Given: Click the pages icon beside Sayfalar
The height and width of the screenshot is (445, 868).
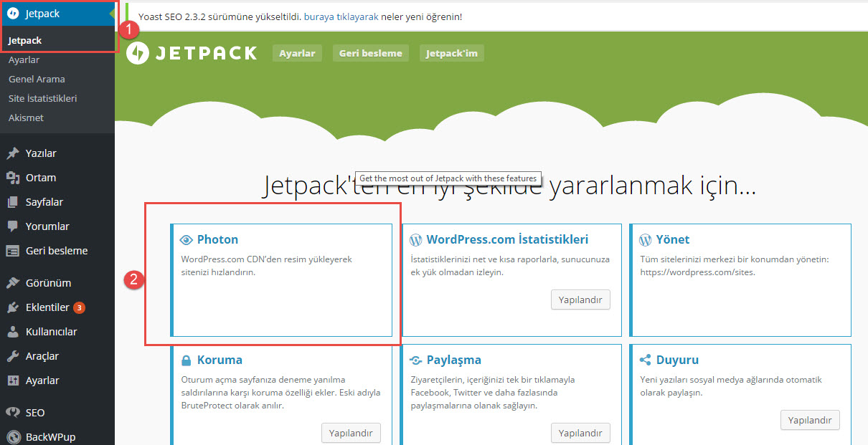Looking at the screenshot, I should [x=12, y=202].
